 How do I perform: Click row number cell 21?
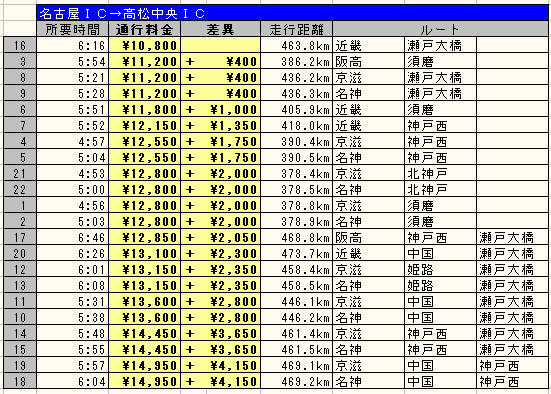point(20,173)
